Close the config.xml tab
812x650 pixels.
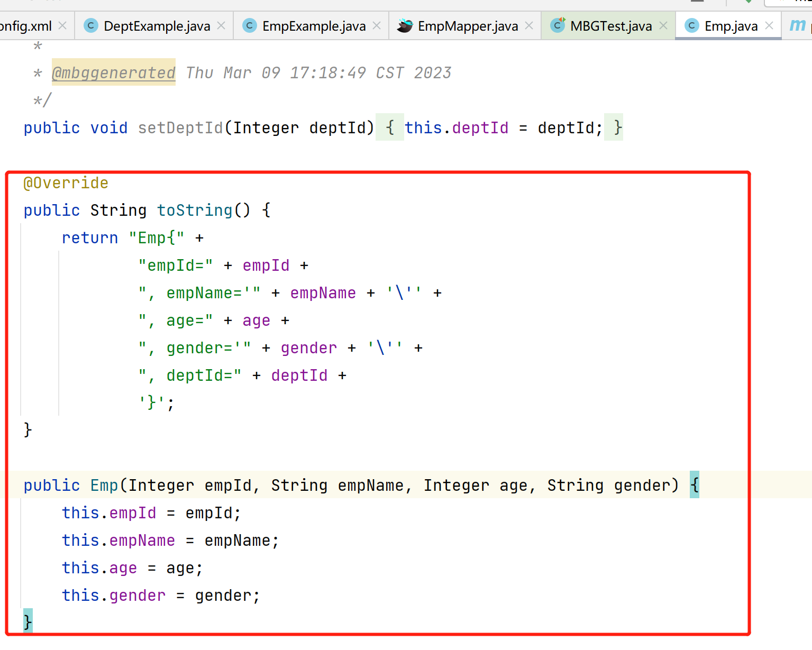tap(62, 25)
